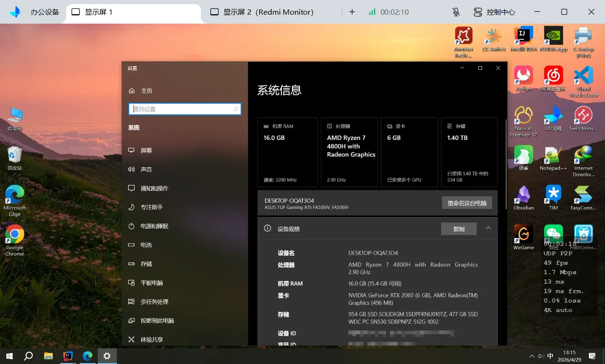This screenshot has width=605, height=364.
Task: Open the Visual Studio Code shortcut
Action: tap(583, 81)
